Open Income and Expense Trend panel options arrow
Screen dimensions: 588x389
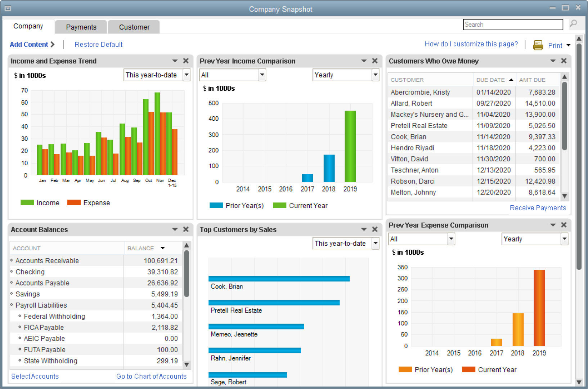(175, 61)
